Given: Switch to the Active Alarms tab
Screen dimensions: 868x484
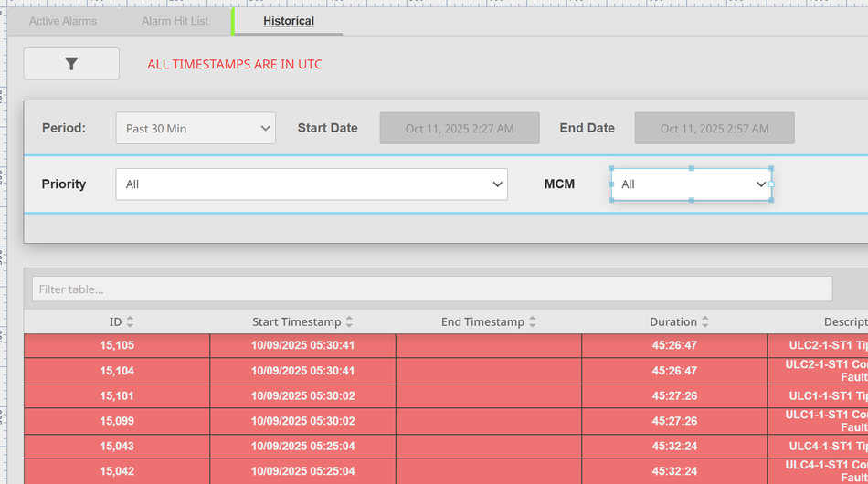Looking at the screenshot, I should pos(63,21).
